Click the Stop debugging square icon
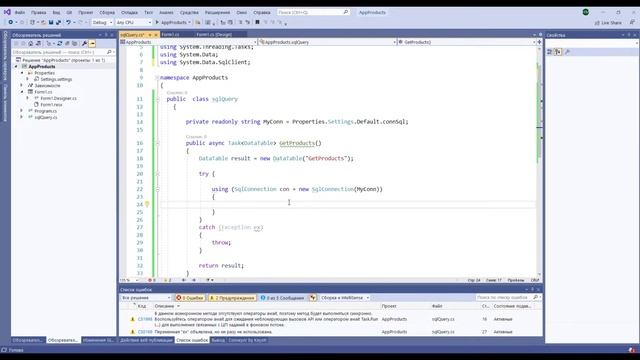 tap(258, 22)
